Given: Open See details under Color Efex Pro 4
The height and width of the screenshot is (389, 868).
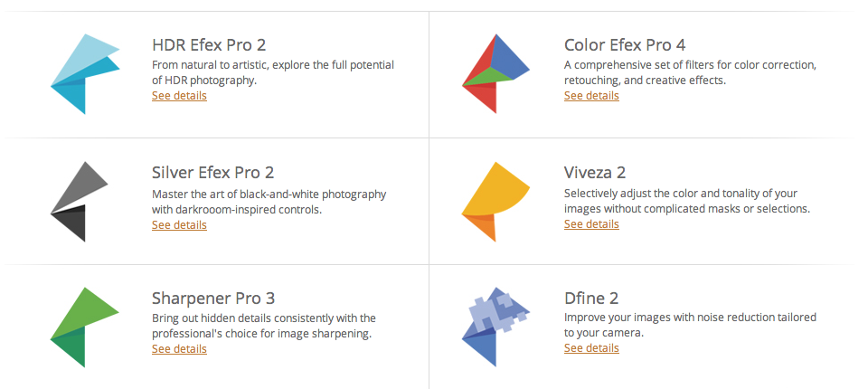Looking at the screenshot, I should coord(591,95).
